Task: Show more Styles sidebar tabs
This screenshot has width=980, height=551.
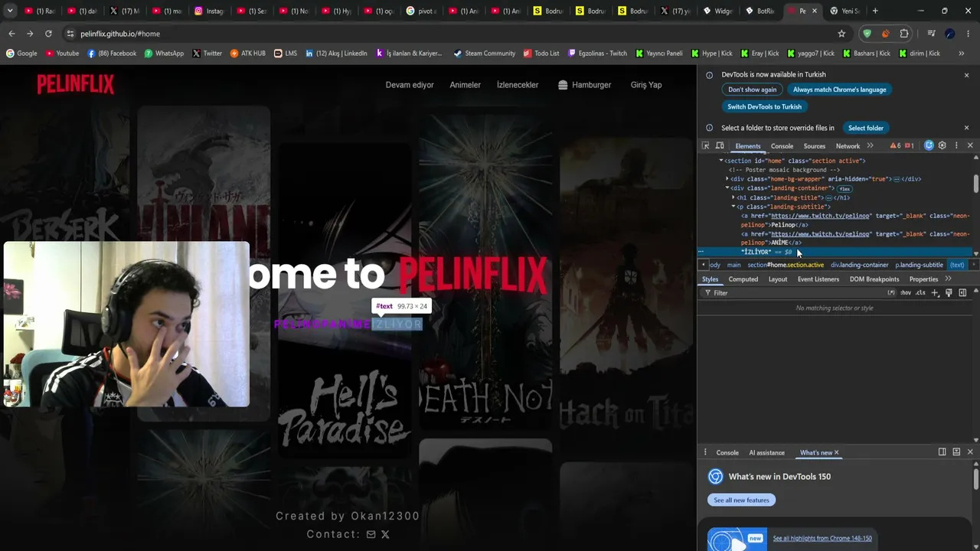Action: (x=948, y=279)
